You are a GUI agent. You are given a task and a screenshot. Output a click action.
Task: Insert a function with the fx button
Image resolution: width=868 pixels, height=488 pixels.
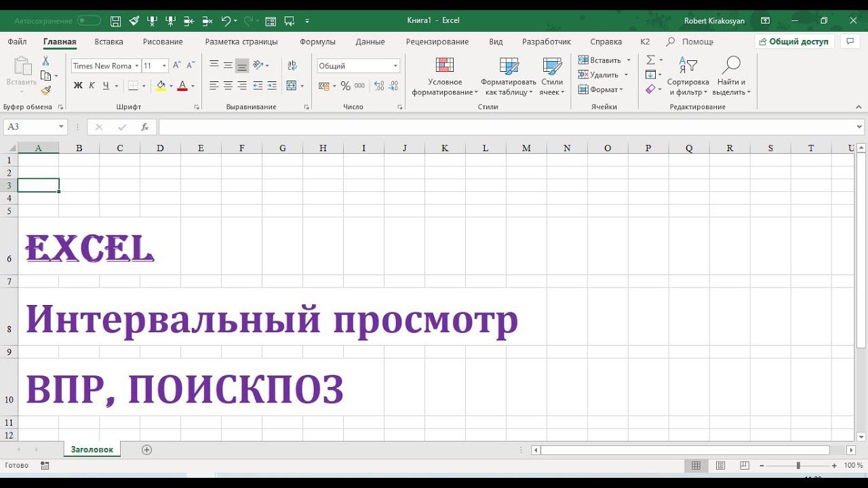pyautogui.click(x=144, y=127)
